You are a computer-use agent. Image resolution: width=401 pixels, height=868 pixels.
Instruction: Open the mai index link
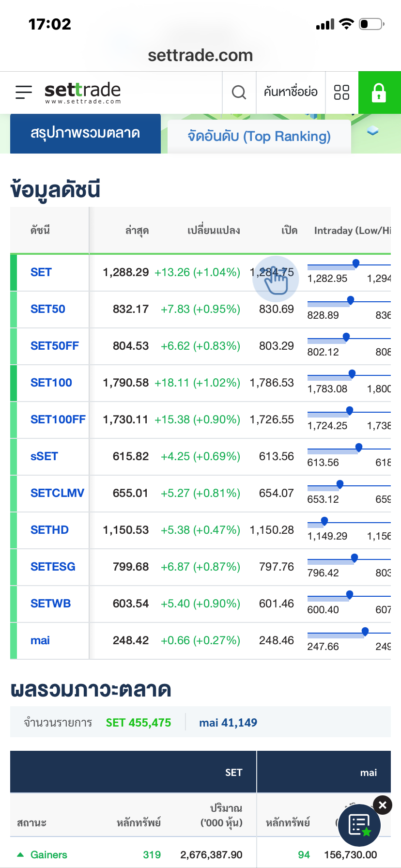40,640
